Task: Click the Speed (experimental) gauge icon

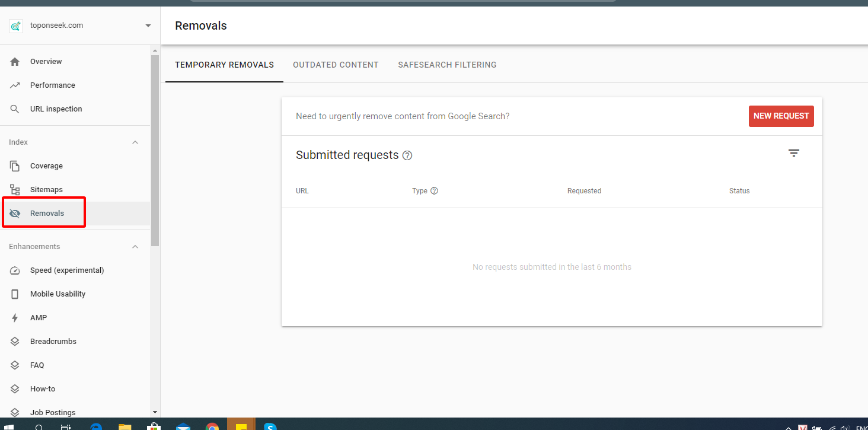Action: click(15, 270)
